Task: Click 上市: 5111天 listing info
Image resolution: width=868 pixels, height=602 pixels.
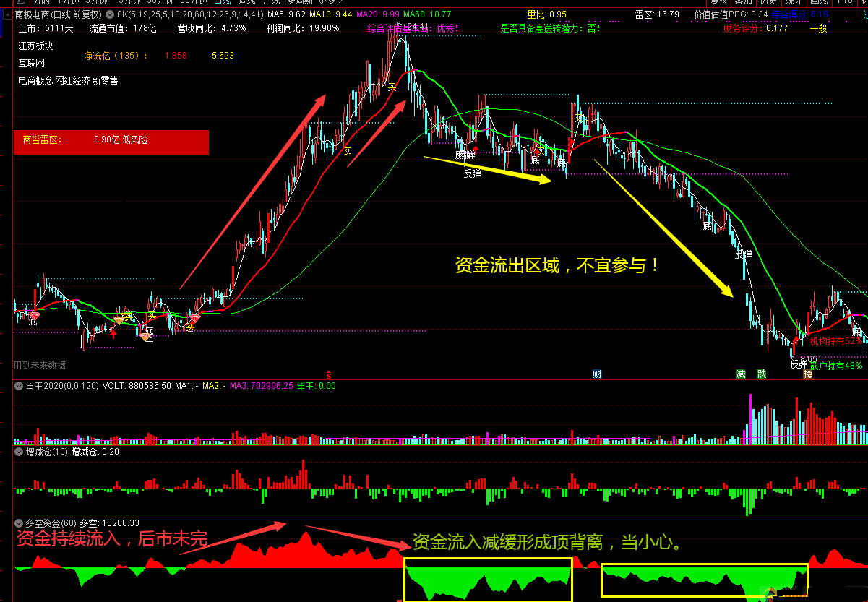Action: tap(46, 29)
